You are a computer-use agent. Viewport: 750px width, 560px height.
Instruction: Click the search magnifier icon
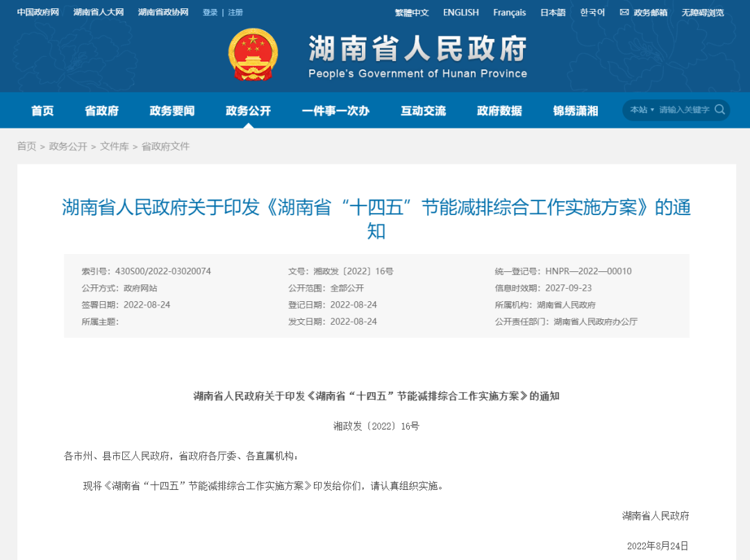click(720, 110)
